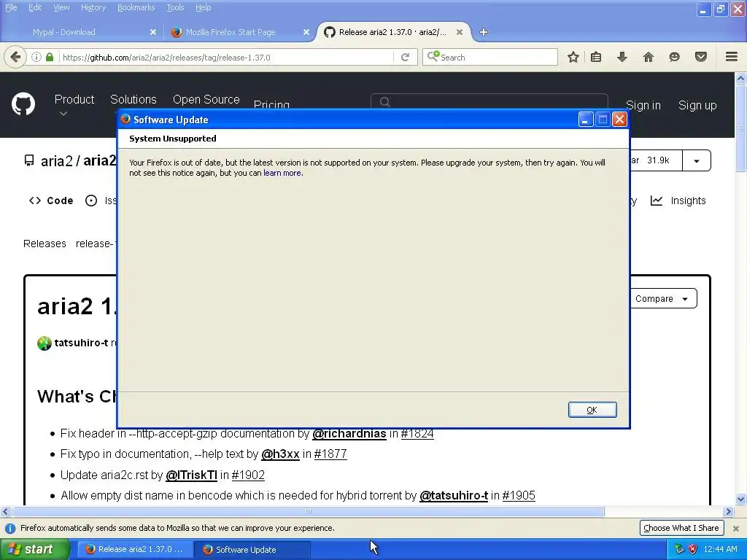The image size is (747, 560).
Task: Close the Release aria2 1.37.0 tab
Action: click(460, 32)
